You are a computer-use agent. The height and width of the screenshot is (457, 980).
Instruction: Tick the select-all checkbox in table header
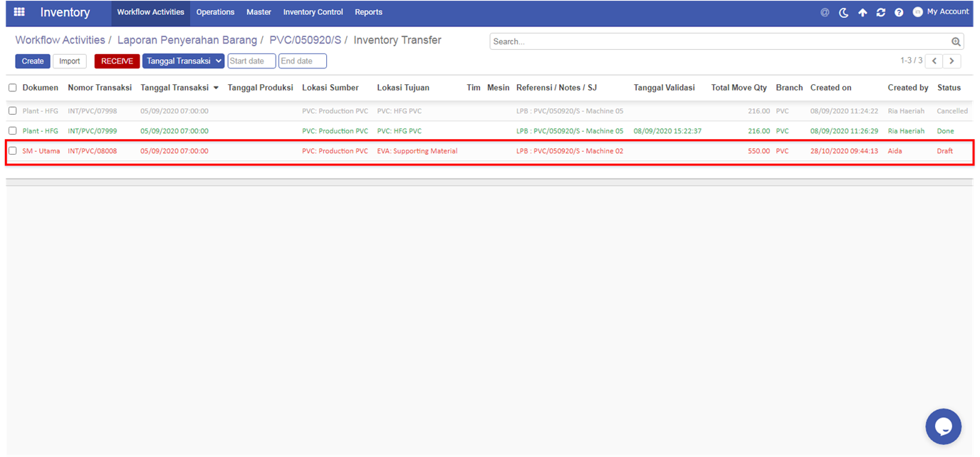click(x=13, y=88)
